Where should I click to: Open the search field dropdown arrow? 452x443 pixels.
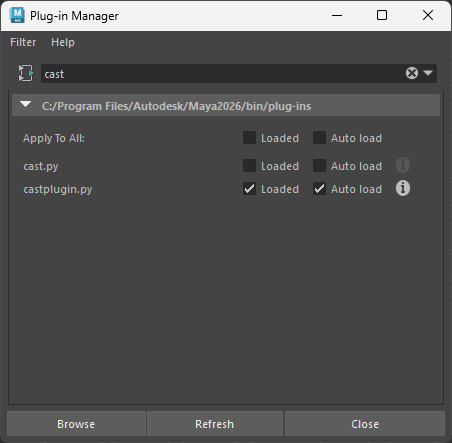click(x=428, y=73)
